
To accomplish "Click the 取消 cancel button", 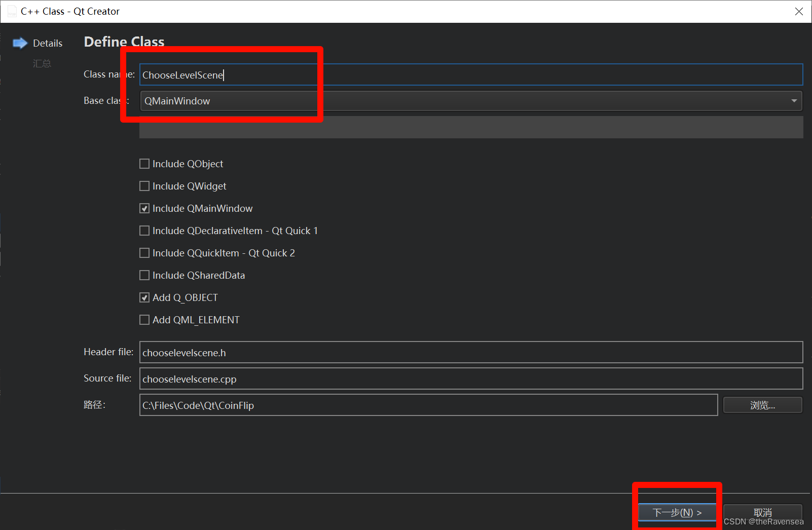I will tap(762, 512).
